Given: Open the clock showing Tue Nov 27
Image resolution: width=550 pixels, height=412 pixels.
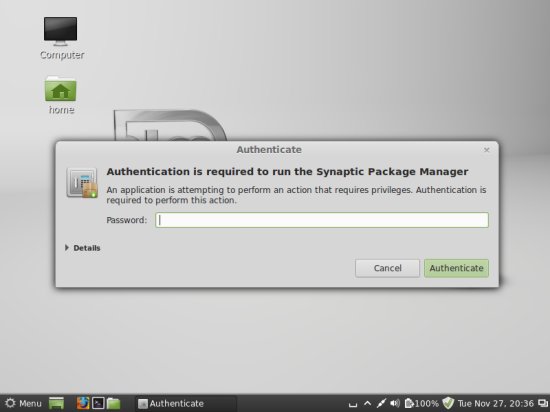Looking at the screenshot, I should (x=496, y=404).
